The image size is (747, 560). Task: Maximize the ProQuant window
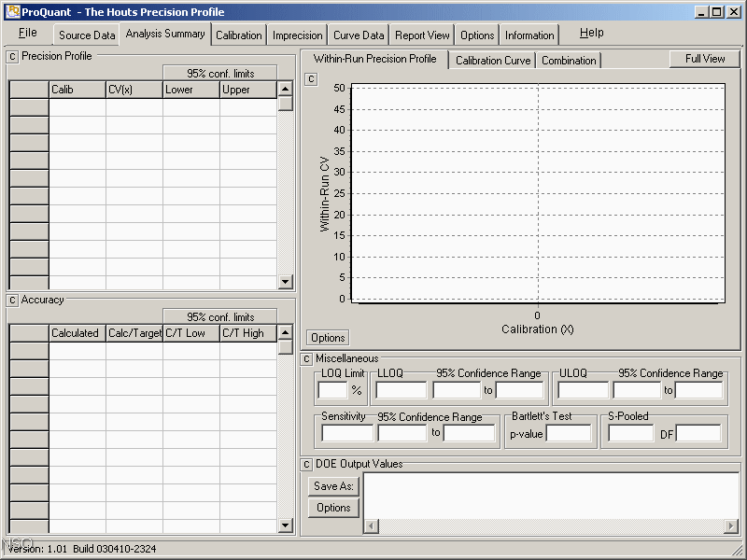[716, 12]
